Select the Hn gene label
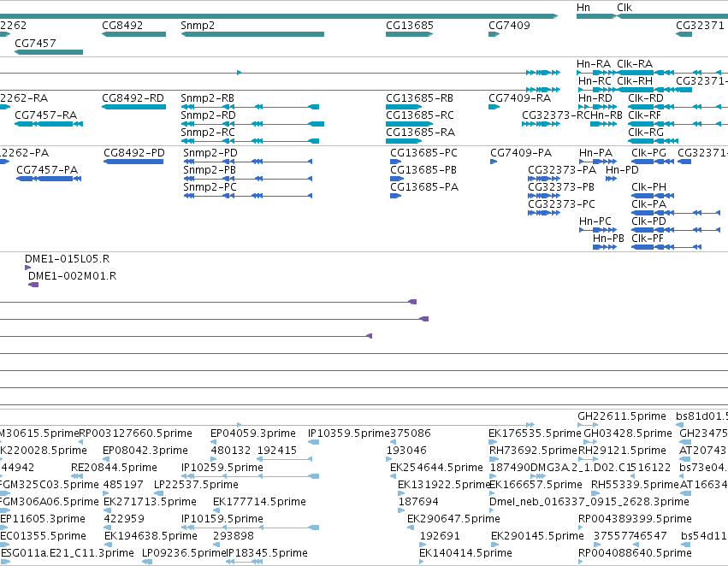The image size is (728, 566). [583, 8]
